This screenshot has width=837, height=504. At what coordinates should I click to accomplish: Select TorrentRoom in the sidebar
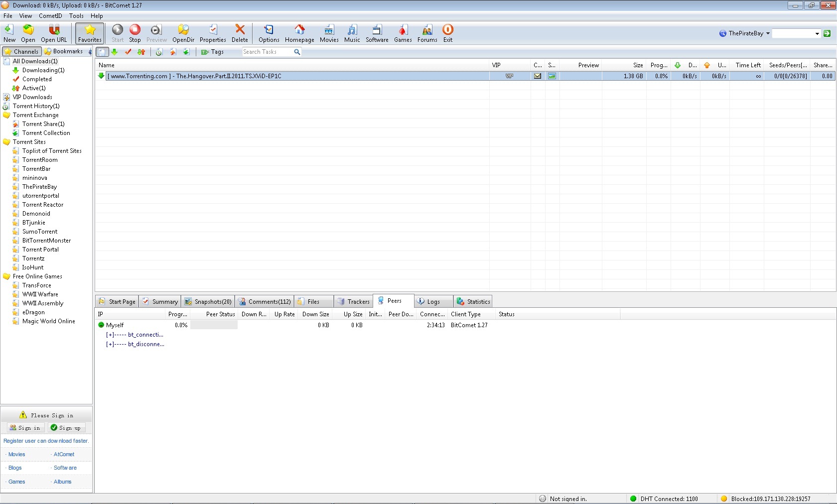[40, 160]
